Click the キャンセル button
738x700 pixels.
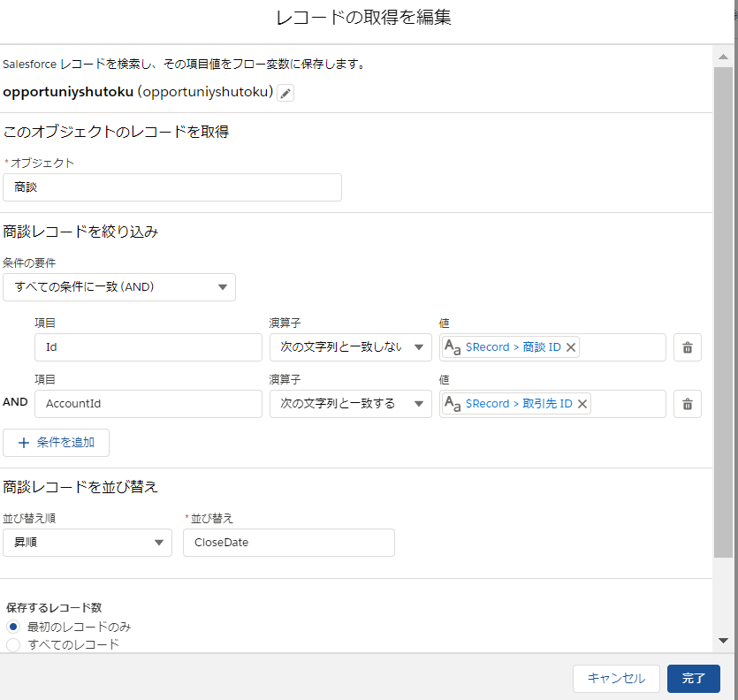(616, 679)
